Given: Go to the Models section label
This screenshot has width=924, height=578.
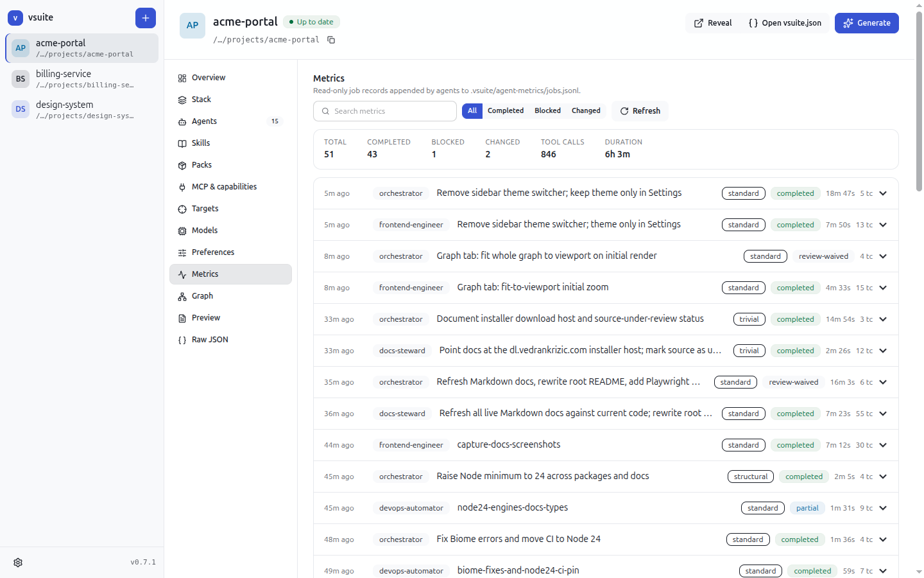Looking at the screenshot, I should click(205, 231).
